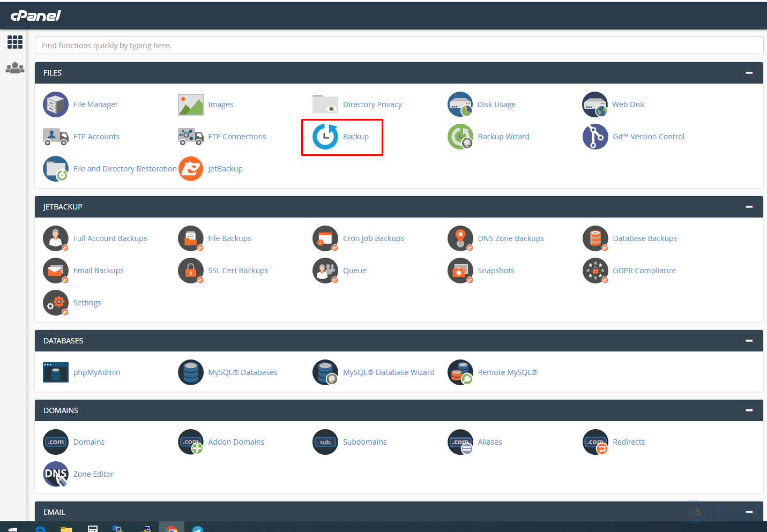Open Windows Start button on taskbar
This screenshot has width=767, height=532.
[x=13, y=529]
